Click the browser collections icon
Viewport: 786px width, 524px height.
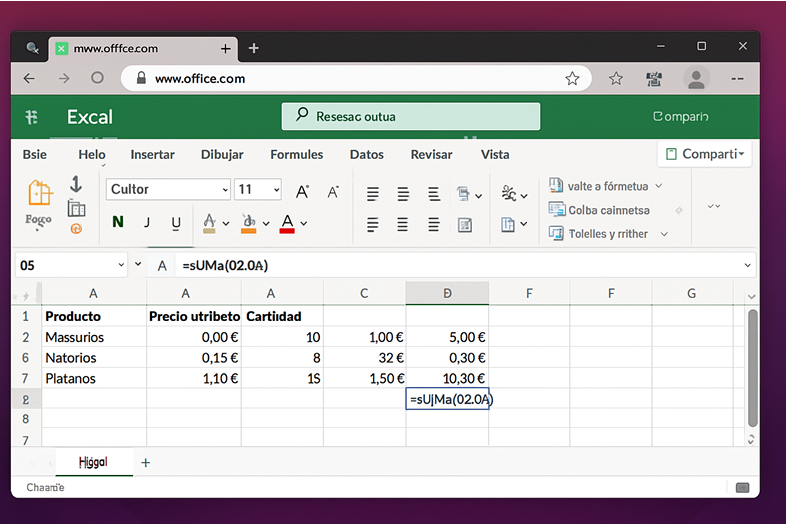coord(654,79)
